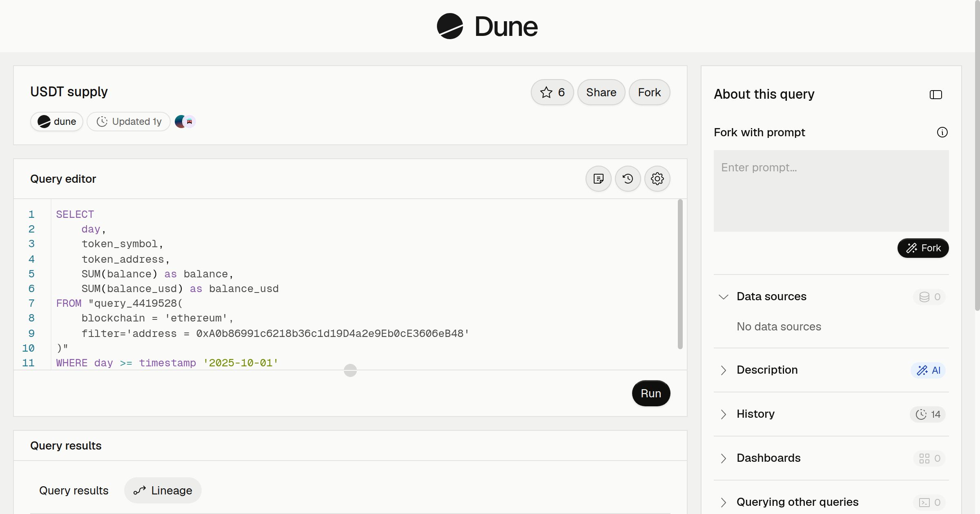Click 'ethereum' value on line 8
The image size is (980, 514).
(x=196, y=318)
